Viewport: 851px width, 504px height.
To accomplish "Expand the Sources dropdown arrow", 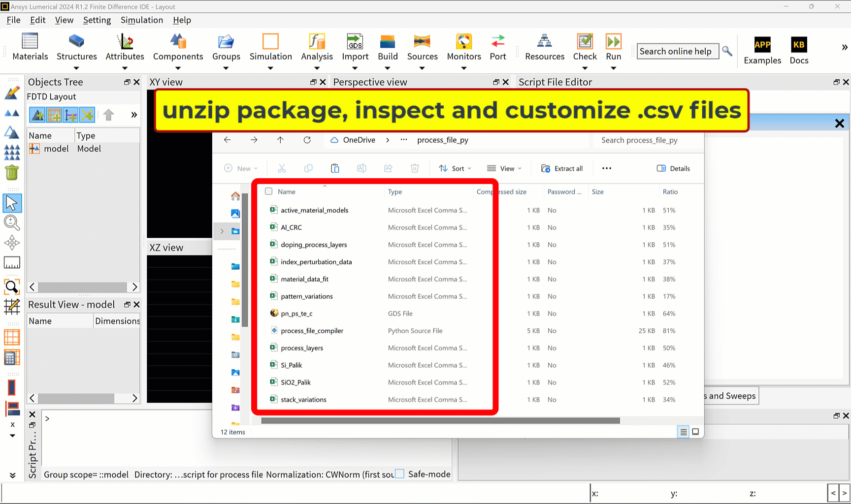I will point(422,68).
